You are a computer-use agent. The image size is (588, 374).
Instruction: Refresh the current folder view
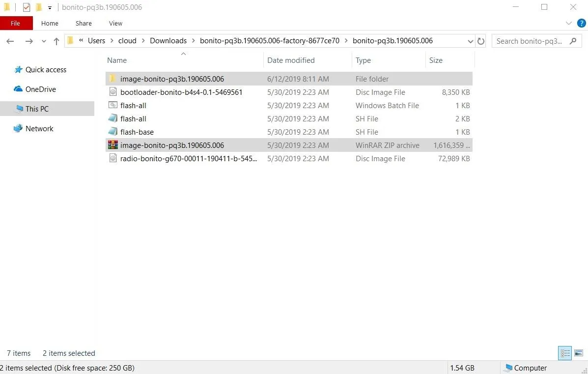point(481,41)
